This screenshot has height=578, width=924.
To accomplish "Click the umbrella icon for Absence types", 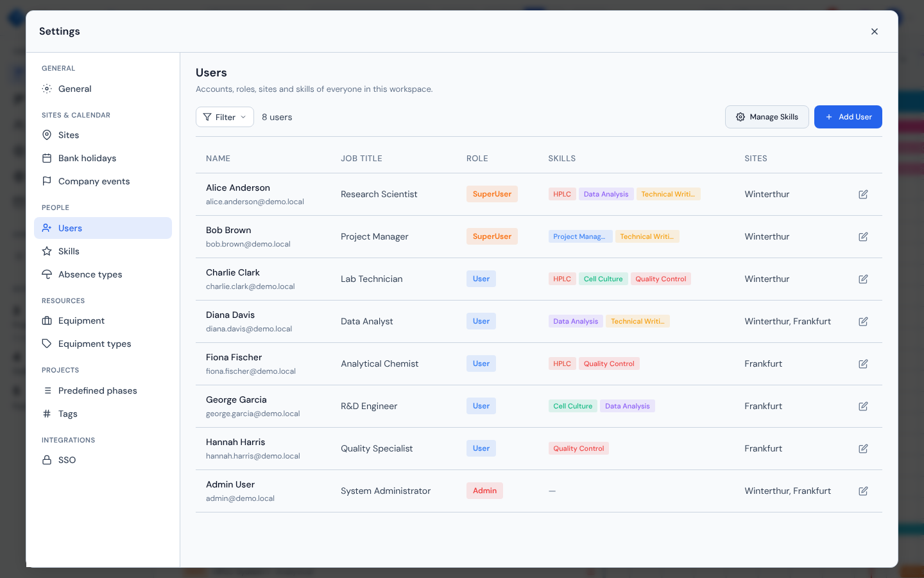I will coord(47,274).
